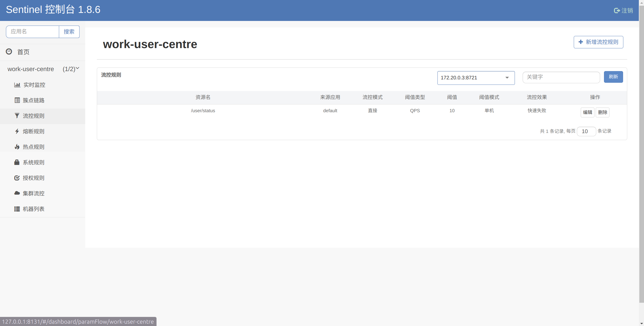
Task: Click the Sentinel 控制台 1.8.6 title
Action: point(53,10)
